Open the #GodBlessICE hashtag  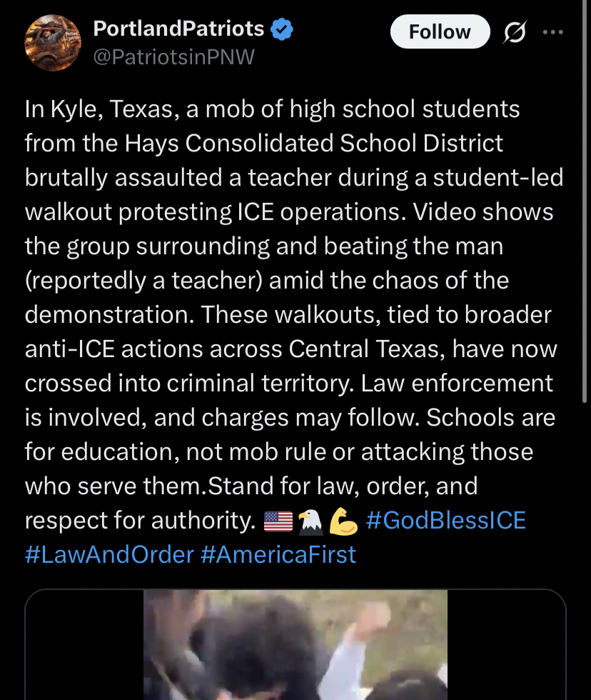click(x=445, y=520)
